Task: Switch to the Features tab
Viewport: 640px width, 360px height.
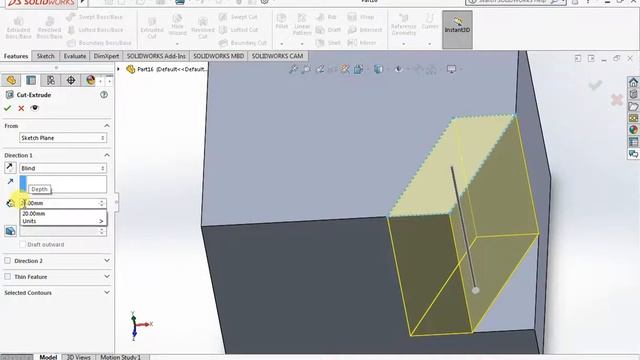Action: pyautogui.click(x=16, y=56)
